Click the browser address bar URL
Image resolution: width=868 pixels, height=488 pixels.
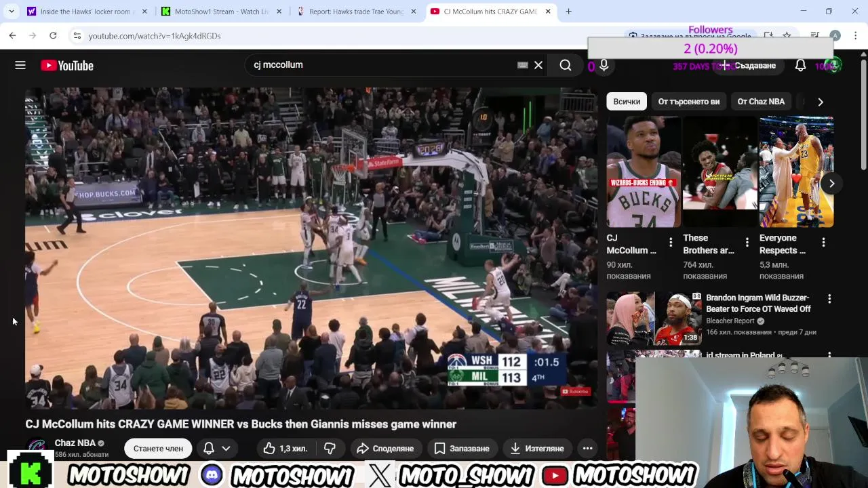click(x=155, y=36)
